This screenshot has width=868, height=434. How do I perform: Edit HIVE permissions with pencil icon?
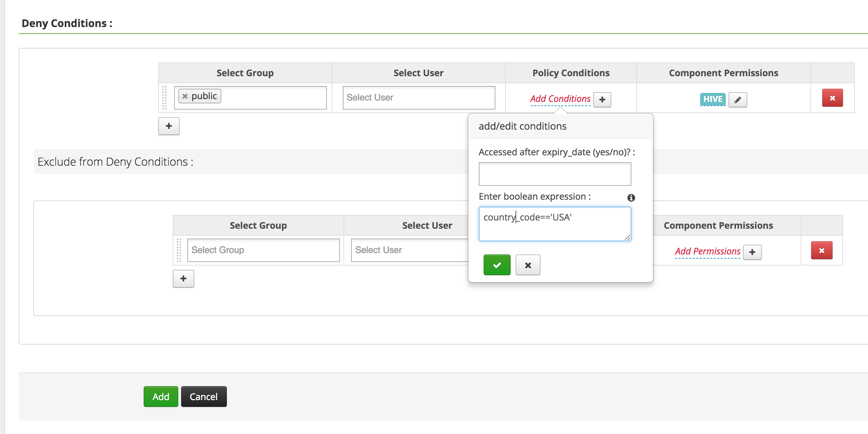737,100
